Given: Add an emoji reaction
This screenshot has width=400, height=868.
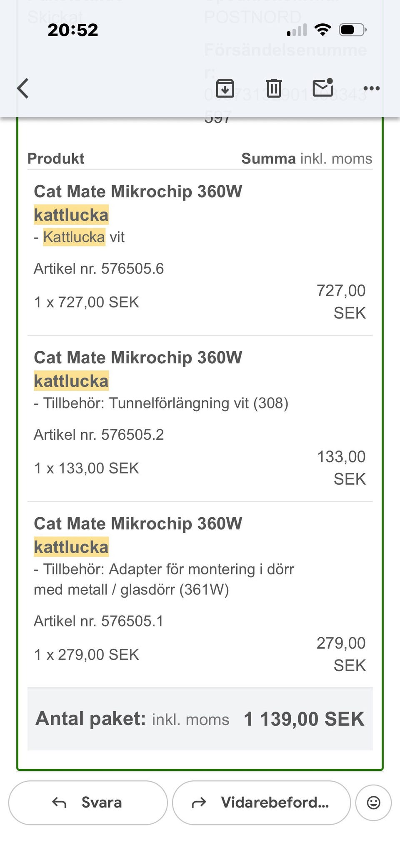Looking at the screenshot, I should tap(373, 803).
